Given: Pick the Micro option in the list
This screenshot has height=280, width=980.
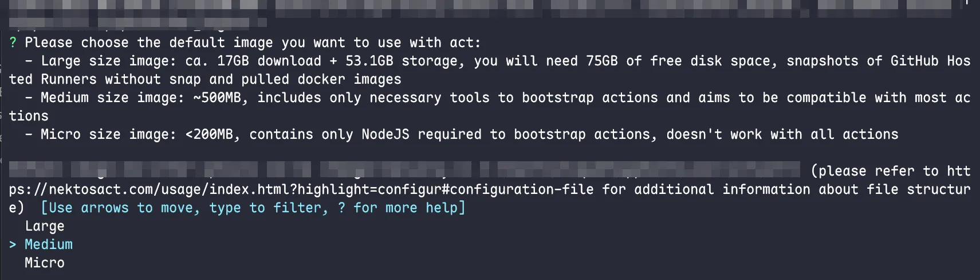Looking at the screenshot, I should click(44, 263).
